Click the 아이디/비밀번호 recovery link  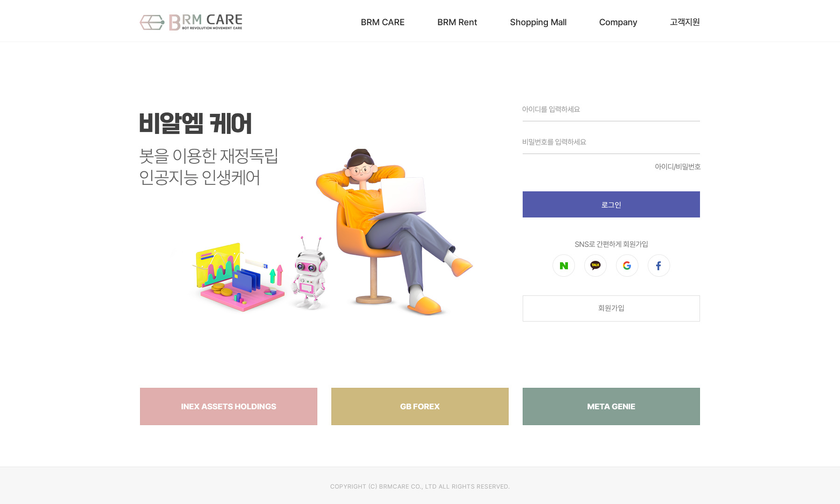click(678, 167)
